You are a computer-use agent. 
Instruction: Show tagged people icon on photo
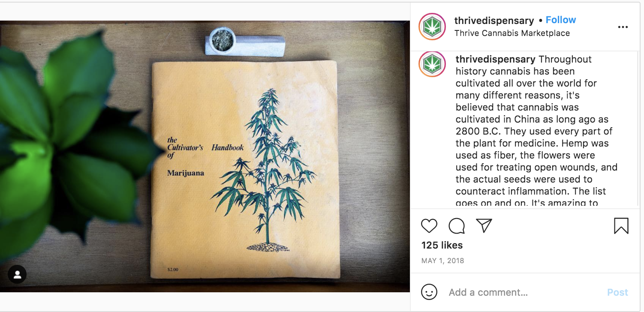17,275
